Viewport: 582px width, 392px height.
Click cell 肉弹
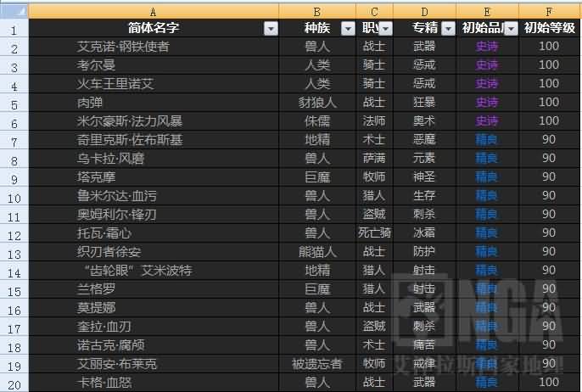154,103
